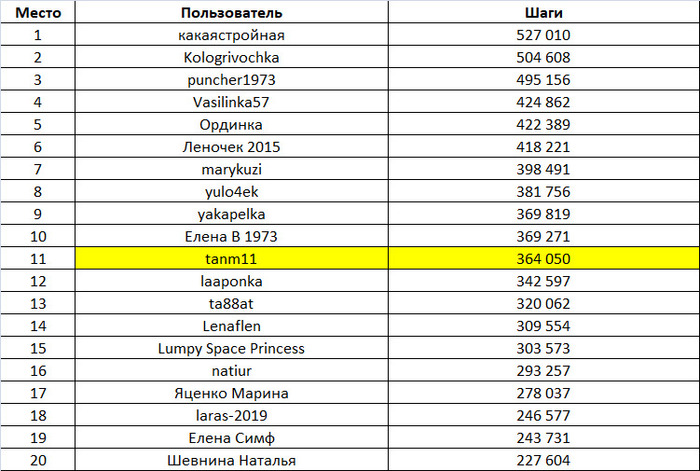
Task: Click the Lumpy Space Princess cell
Action: point(231,349)
